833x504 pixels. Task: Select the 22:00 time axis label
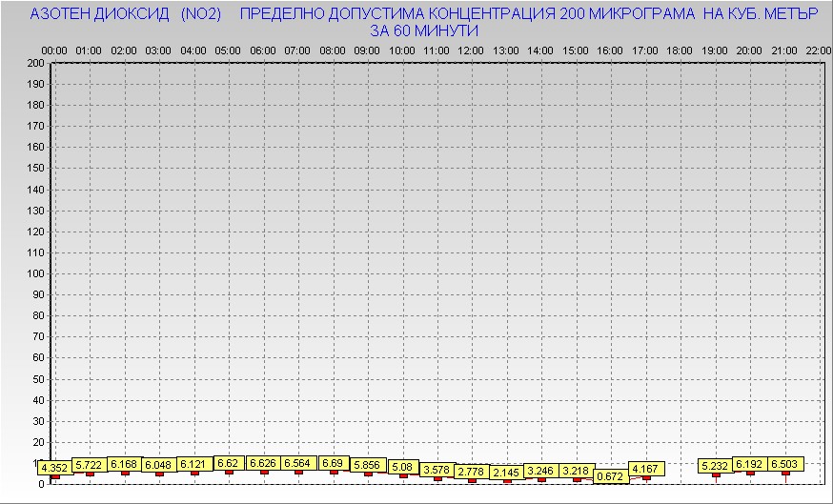pos(818,50)
